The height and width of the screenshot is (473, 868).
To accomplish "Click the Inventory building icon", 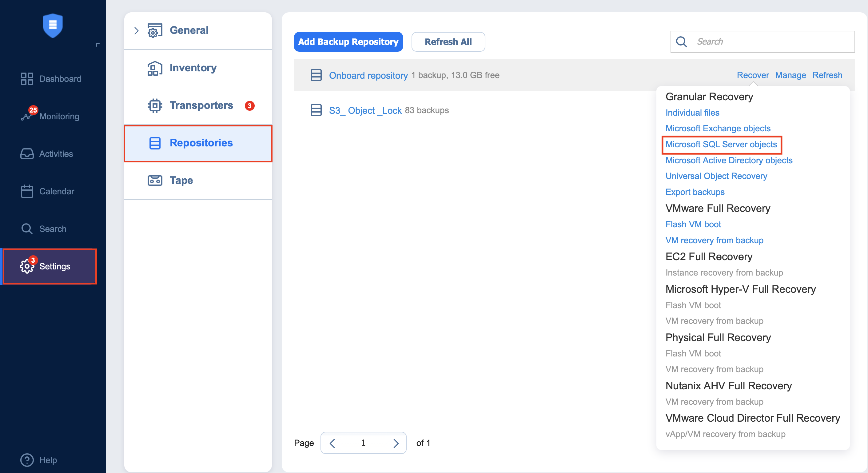I will tap(155, 68).
